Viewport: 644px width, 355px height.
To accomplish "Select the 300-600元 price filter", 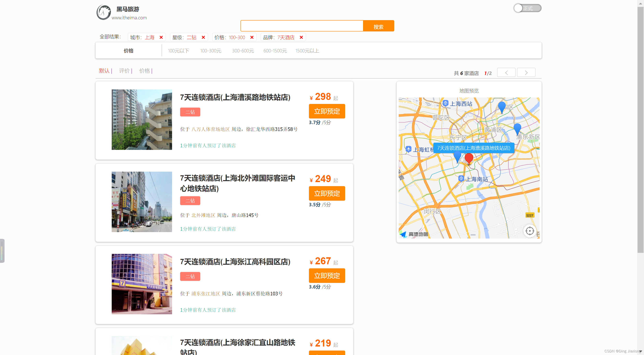I will click(243, 51).
